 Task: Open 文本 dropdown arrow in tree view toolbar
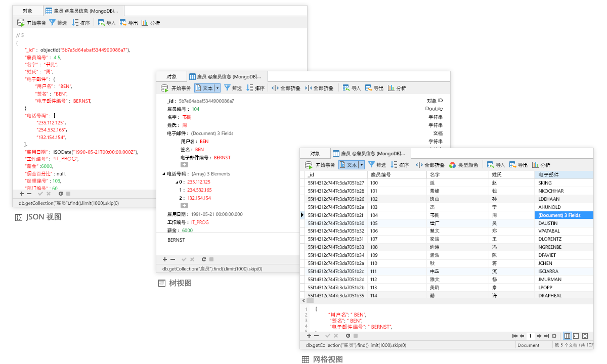pos(218,88)
